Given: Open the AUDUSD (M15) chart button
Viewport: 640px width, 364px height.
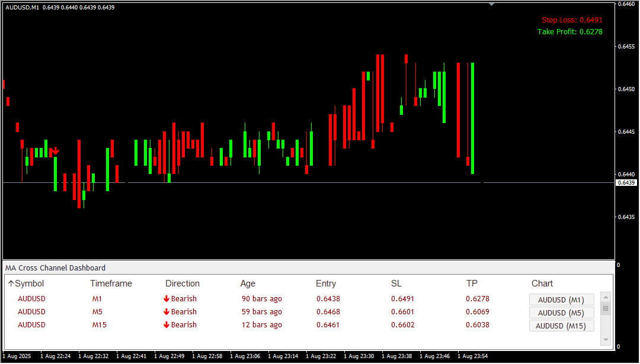Looking at the screenshot, I should click(561, 326).
